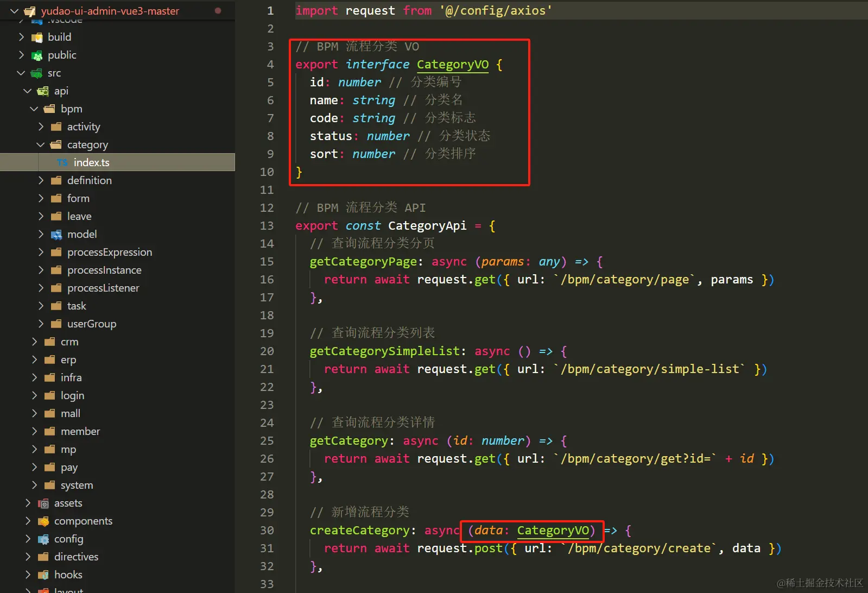Screen dimensions: 868x593
Task: Click the src folder icon
Action: tap(37, 73)
